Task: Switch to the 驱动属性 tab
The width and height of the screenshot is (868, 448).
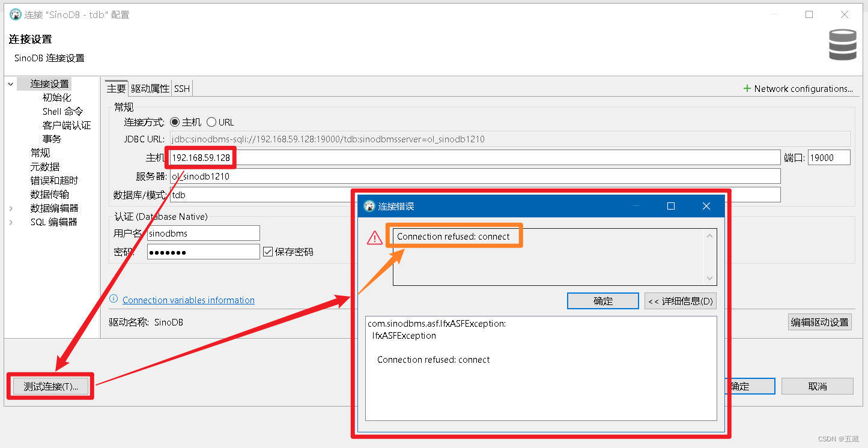Action: [150, 88]
